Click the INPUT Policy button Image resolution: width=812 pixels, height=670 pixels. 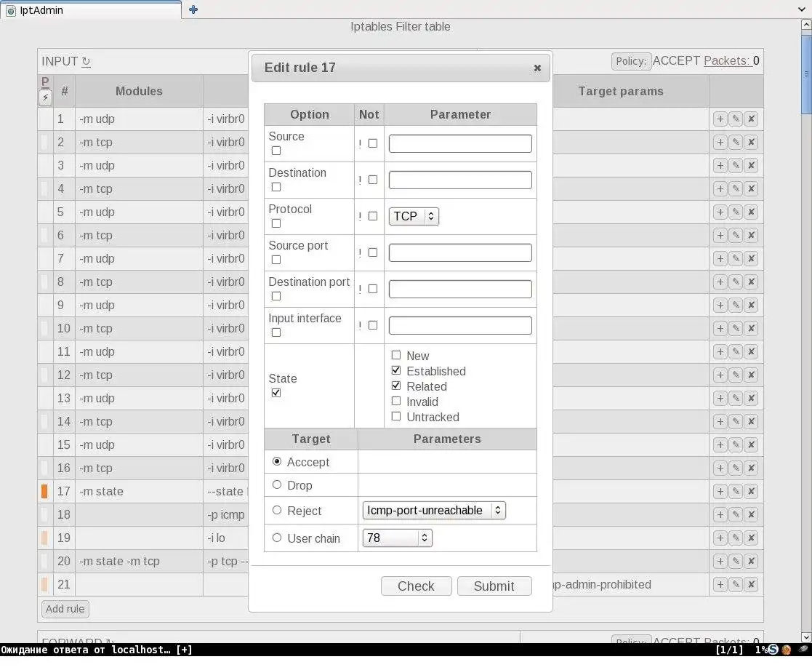(631, 61)
